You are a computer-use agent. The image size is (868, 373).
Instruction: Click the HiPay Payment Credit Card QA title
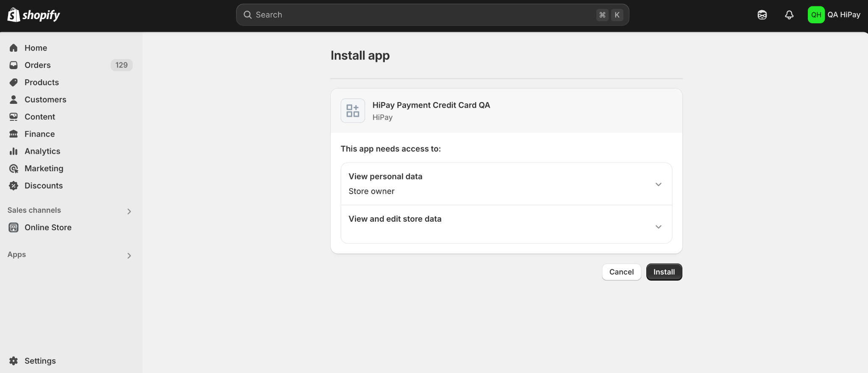(431, 105)
